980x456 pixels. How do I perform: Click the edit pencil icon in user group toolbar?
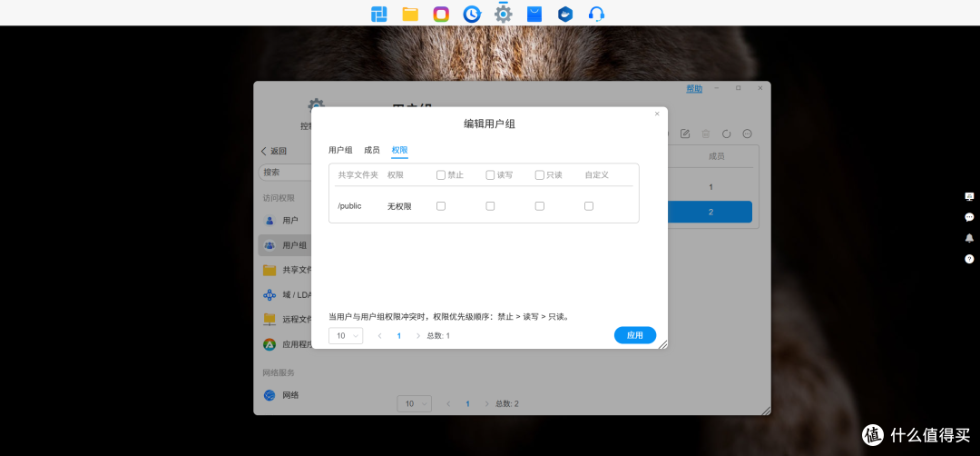[685, 134]
